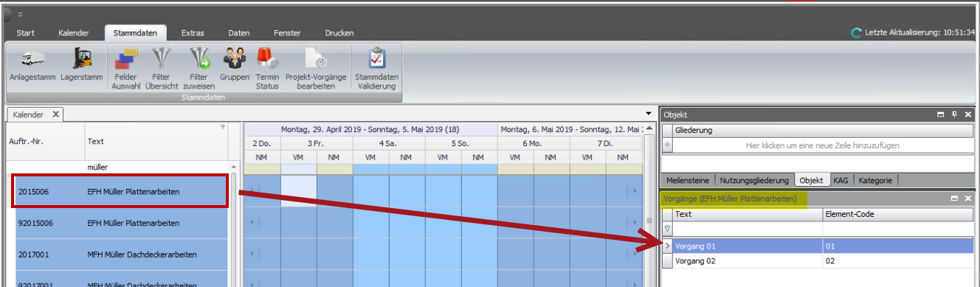Open Gruppen people icon

coord(234,58)
